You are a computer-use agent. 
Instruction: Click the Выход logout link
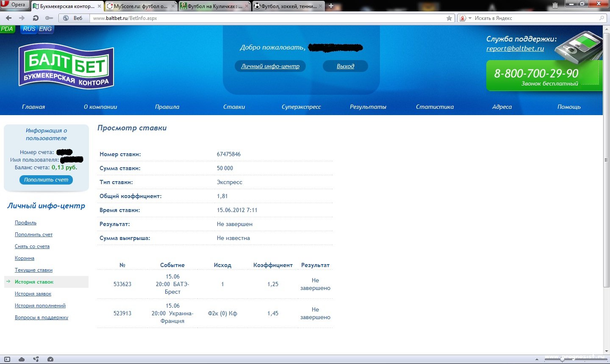(345, 66)
